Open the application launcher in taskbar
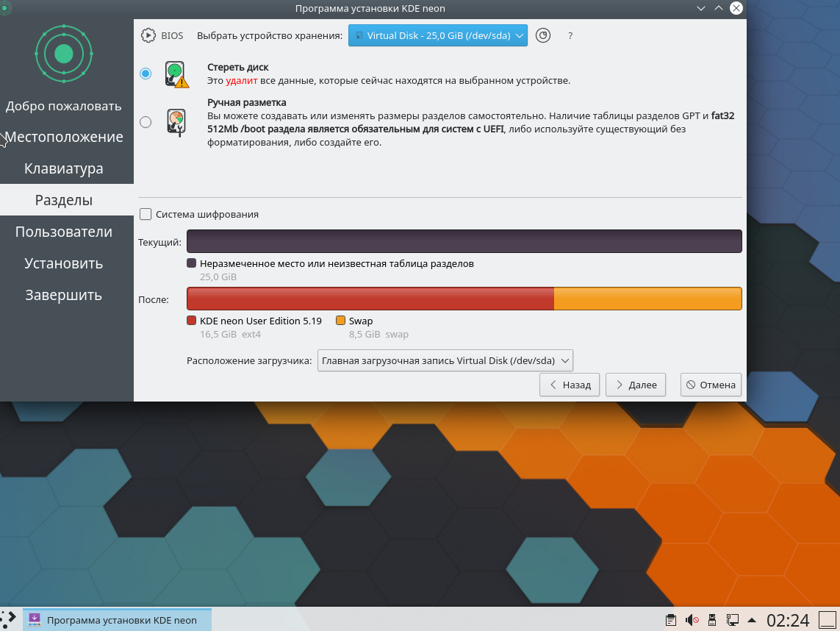Viewport: 840px width, 631px height. pos(9,619)
